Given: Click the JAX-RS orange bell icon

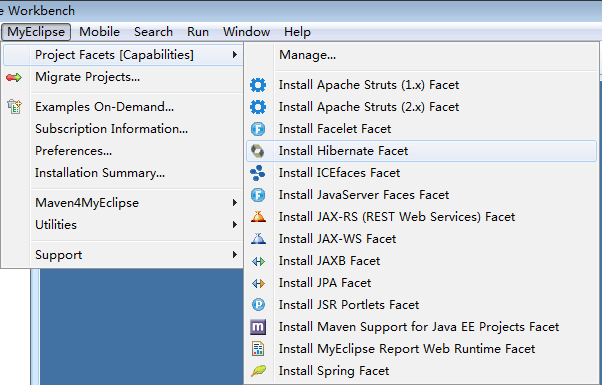Looking at the screenshot, I should coord(258,217).
